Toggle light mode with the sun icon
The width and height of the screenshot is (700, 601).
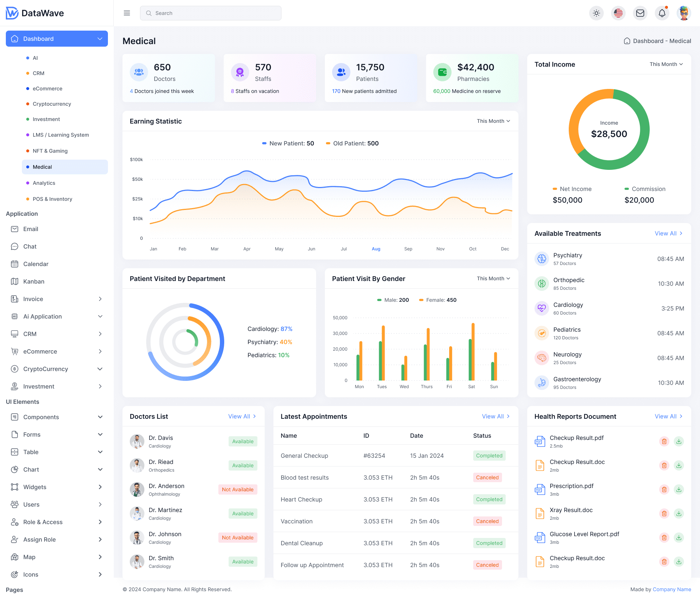tap(596, 13)
